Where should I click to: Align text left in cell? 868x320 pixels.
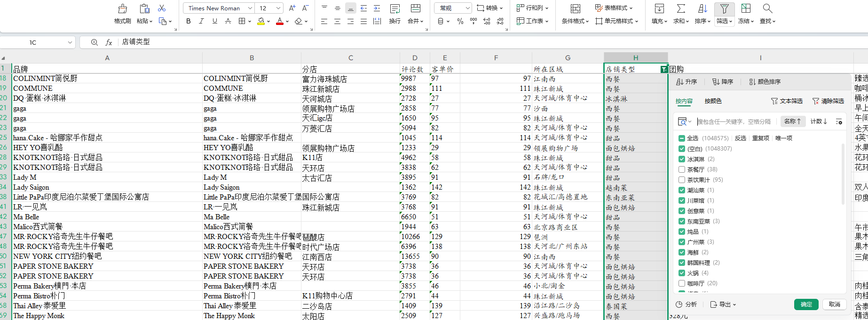(324, 21)
